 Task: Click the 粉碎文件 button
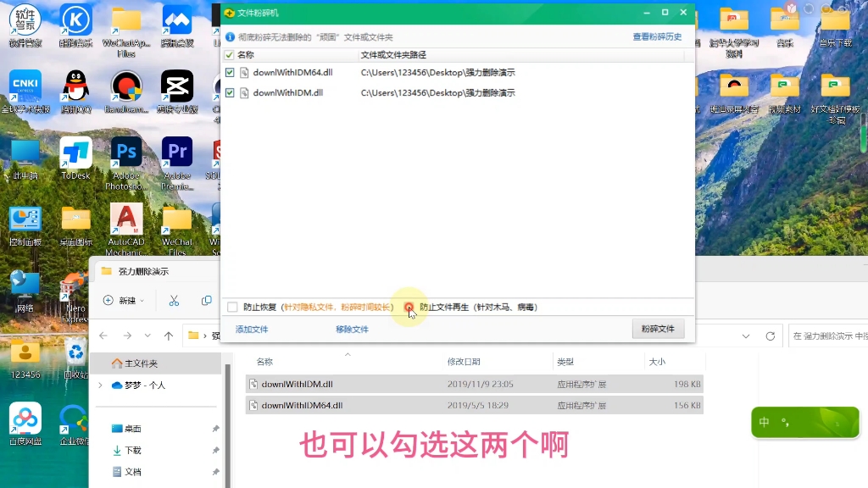[659, 329]
